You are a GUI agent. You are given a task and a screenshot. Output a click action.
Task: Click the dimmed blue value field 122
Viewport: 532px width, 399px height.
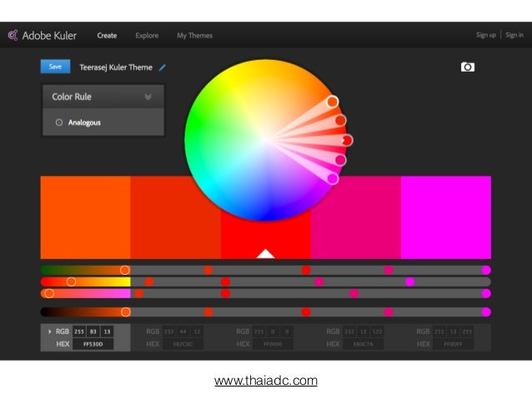tap(377, 332)
